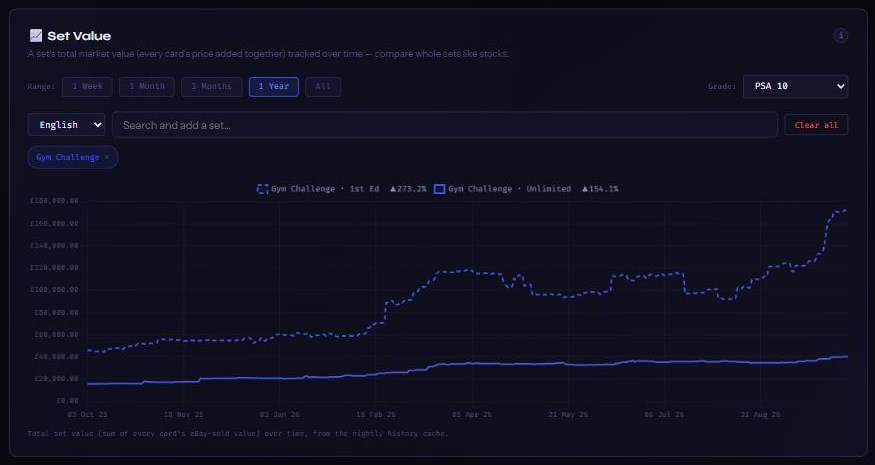This screenshot has width=875, height=465.
Task: Toggle the Gym Challenge Unlimited legend entry
Action: click(x=526, y=189)
